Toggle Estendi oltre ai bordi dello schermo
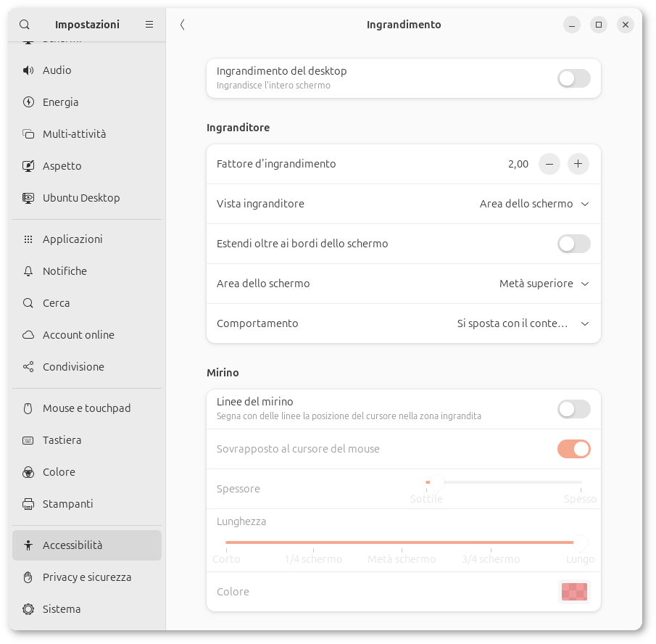Image resolution: width=656 pixels, height=644 pixels. 573,244
